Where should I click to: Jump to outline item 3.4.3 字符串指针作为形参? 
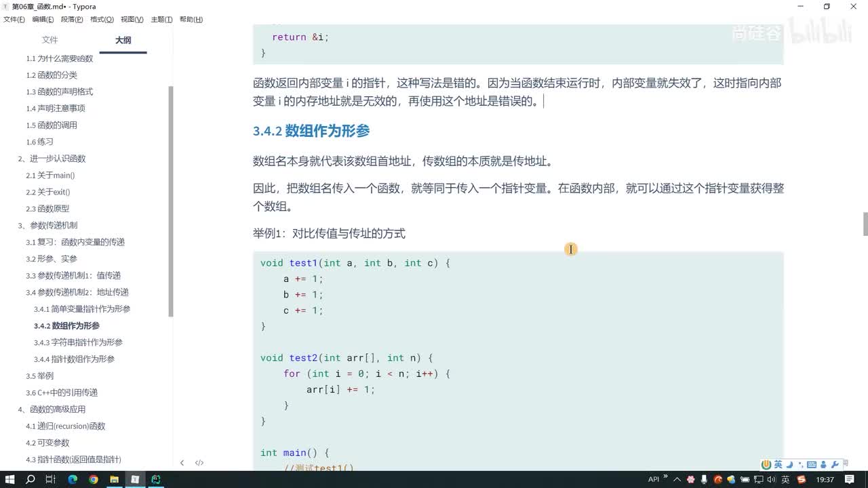[78, 343]
